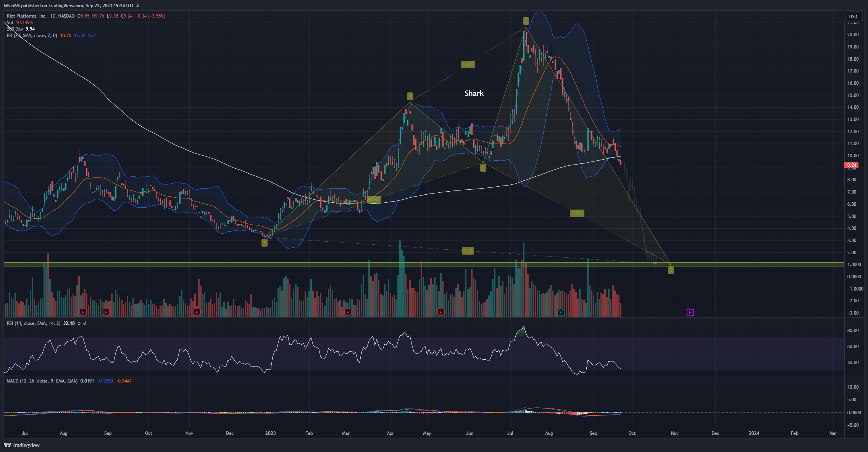The height and width of the screenshot is (452, 868).
Task: Click the 1.0000 price scale label
Action: coord(854,265)
